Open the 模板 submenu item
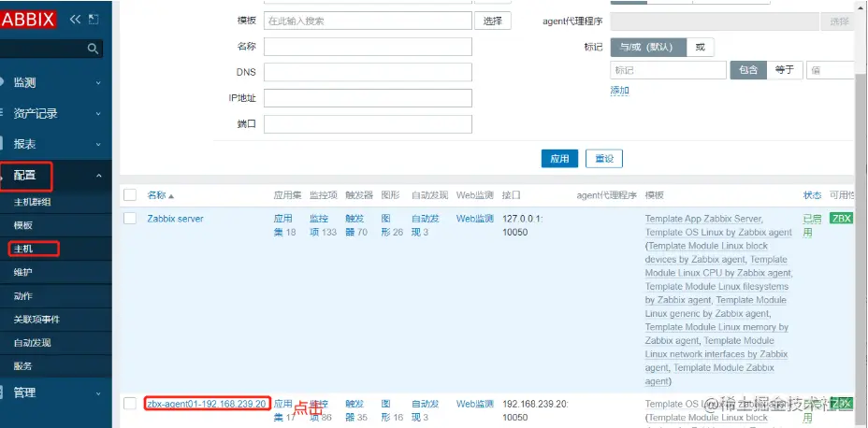868x428 pixels. click(23, 225)
